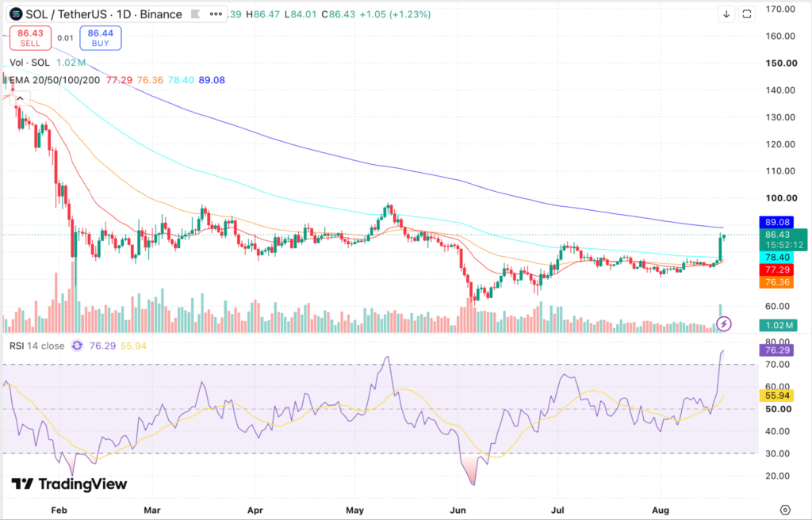The height and width of the screenshot is (520, 812).
Task: Click the Jul label on time axis
Action: coord(557,510)
